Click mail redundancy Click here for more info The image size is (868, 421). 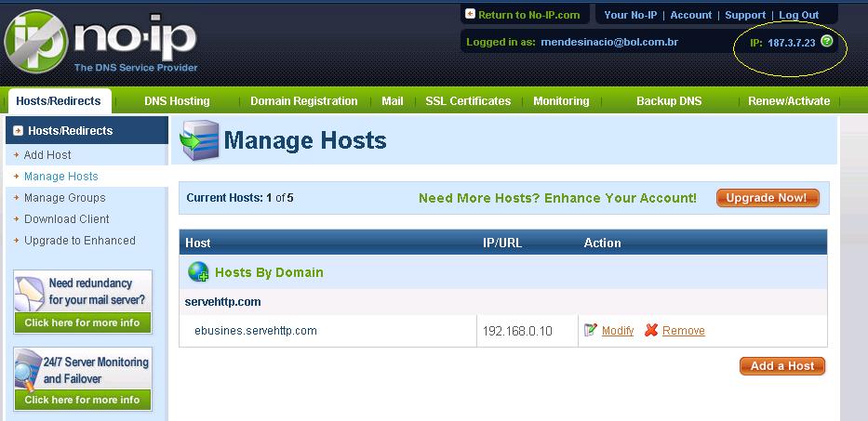coord(82,322)
